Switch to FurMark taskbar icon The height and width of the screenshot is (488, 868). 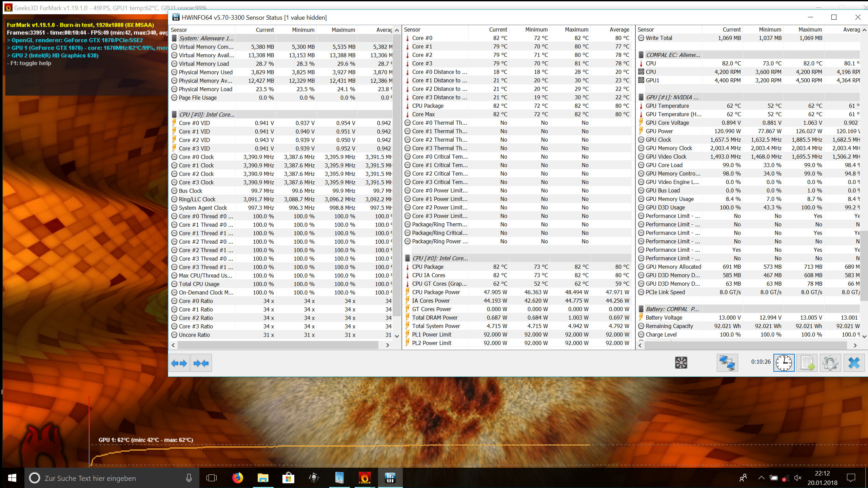(x=365, y=478)
